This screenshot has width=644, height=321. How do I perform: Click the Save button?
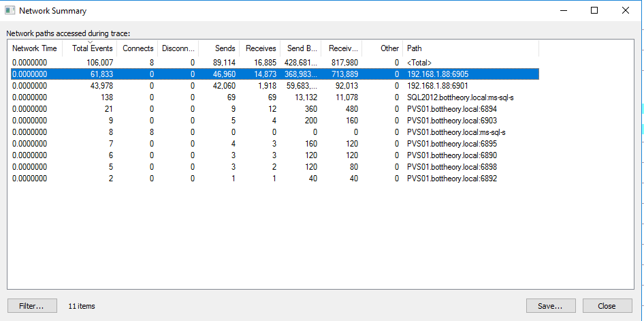point(551,306)
